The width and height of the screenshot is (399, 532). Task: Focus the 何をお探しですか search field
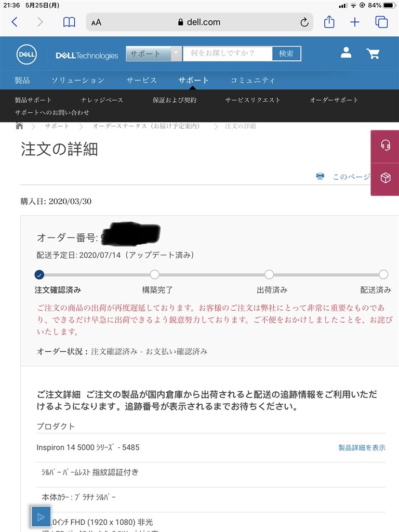pyautogui.click(x=228, y=54)
